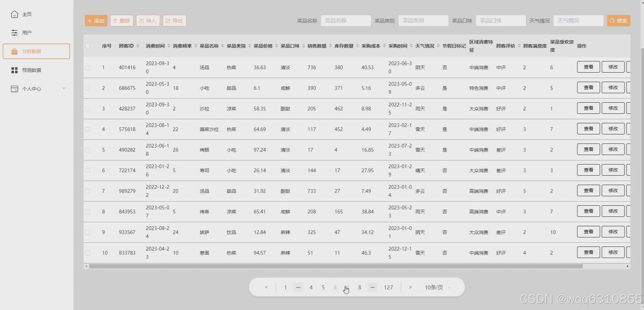Go to page 5

coord(323,287)
